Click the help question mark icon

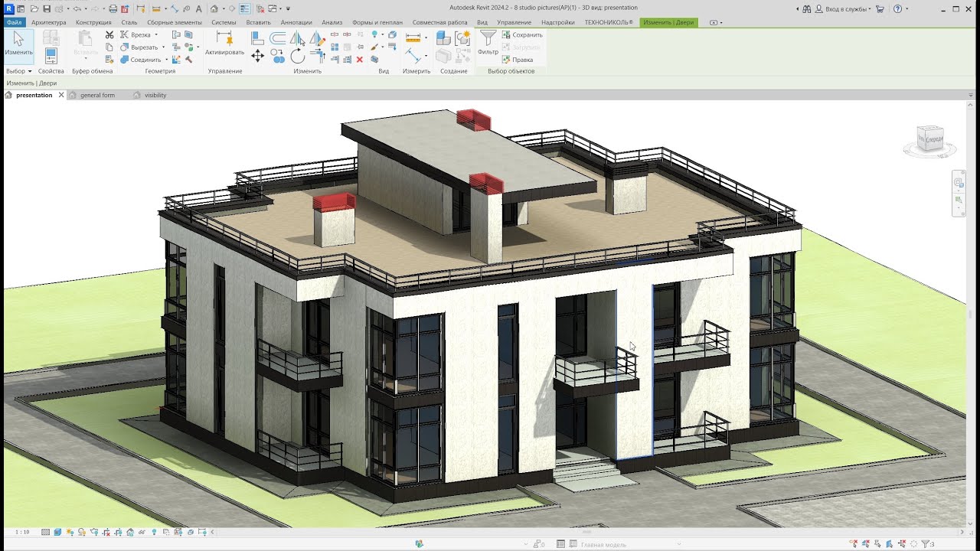coord(897,9)
